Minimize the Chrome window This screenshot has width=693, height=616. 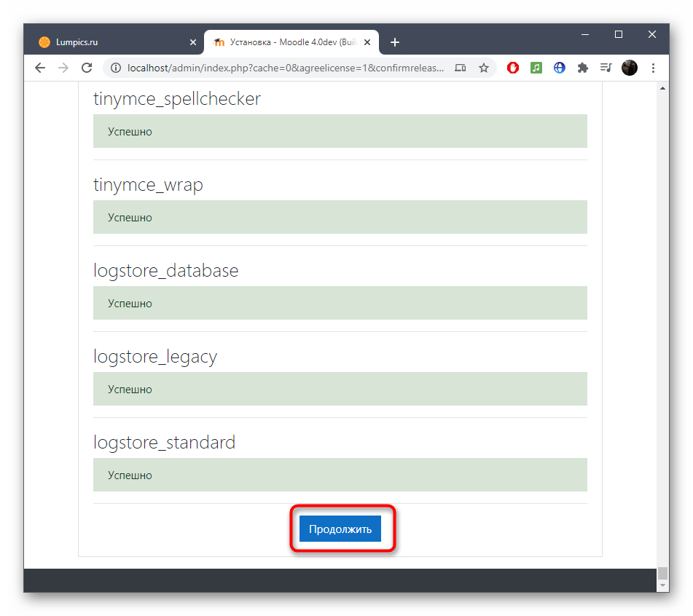(x=584, y=34)
